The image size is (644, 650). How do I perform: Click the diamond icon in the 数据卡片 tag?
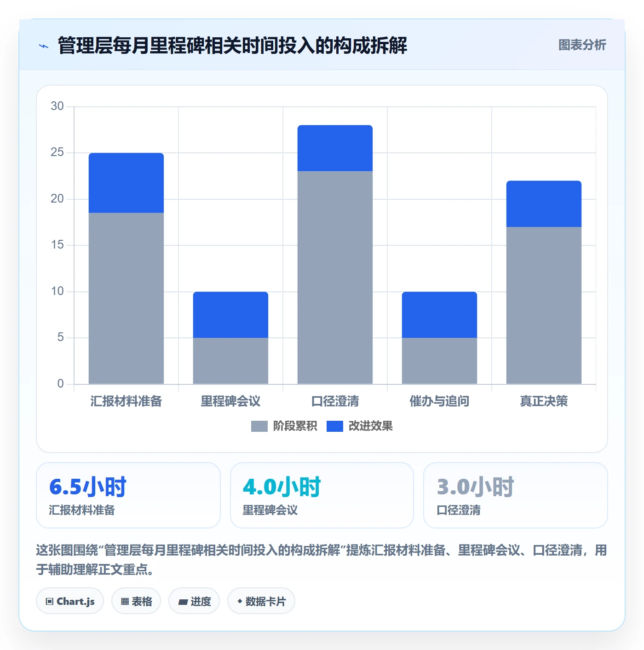[240, 601]
